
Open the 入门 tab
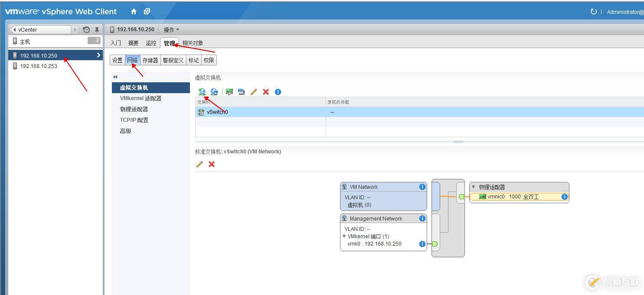pyautogui.click(x=116, y=43)
